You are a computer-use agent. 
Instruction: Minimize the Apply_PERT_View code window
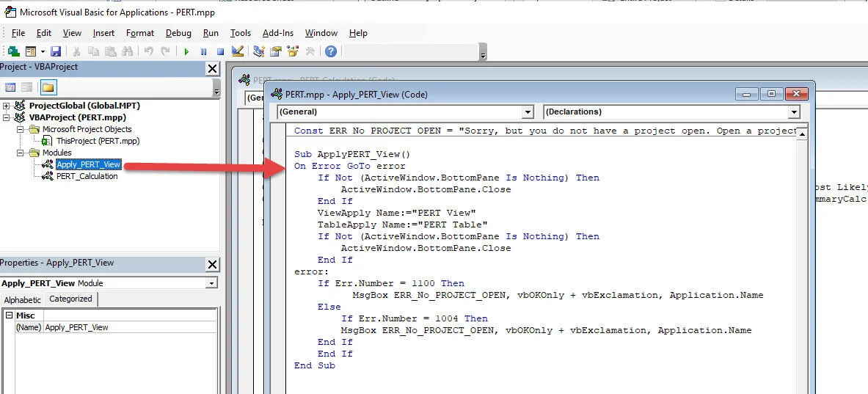(747, 94)
